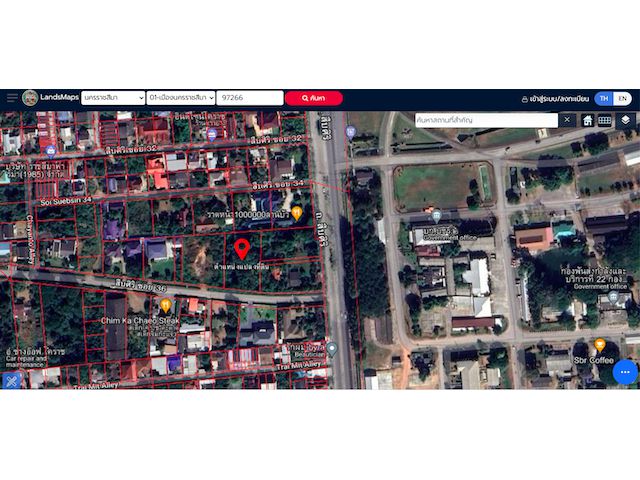Click the red location pin marker
This screenshot has width=640, height=480.
(241, 249)
